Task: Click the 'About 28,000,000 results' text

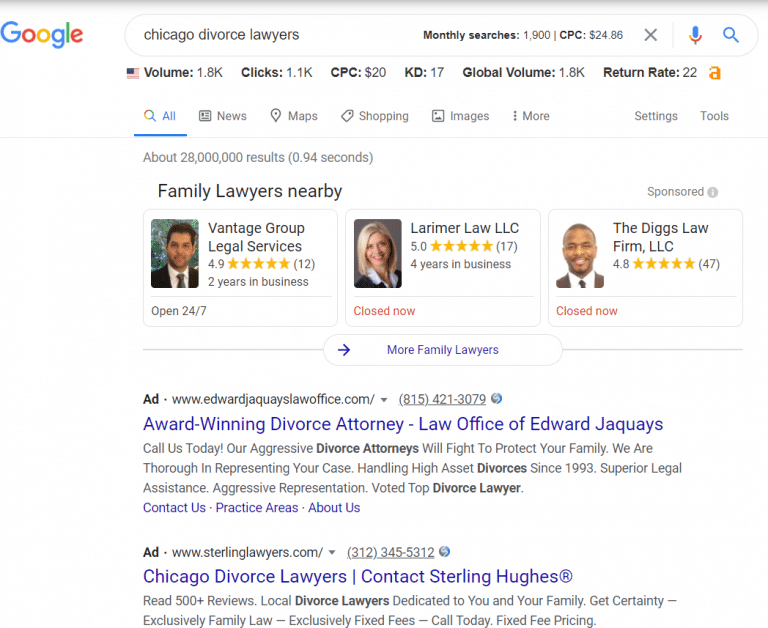Action: pyautogui.click(x=258, y=158)
